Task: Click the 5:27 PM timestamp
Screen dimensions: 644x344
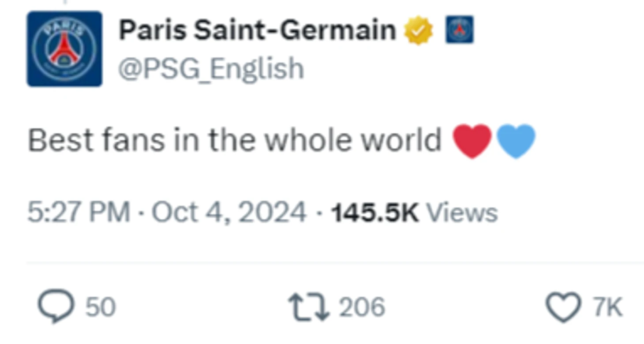Action: (x=79, y=212)
